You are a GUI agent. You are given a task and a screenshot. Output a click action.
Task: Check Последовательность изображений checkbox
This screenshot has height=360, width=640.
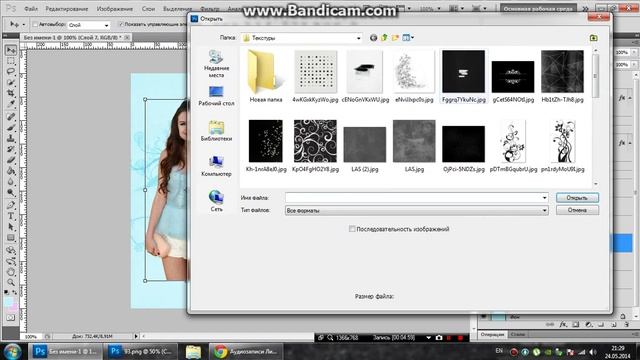pyautogui.click(x=352, y=229)
